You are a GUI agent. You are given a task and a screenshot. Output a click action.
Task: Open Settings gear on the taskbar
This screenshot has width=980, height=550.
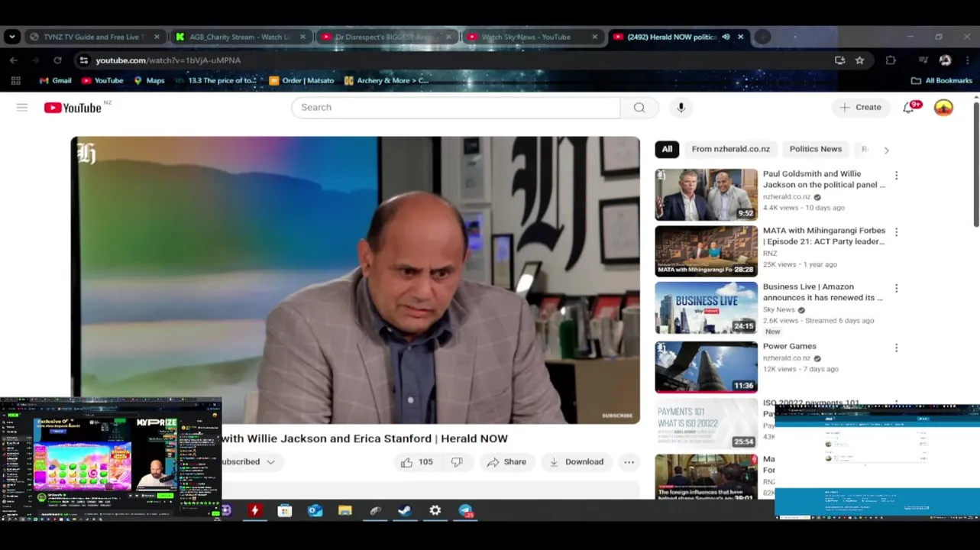(x=435, y=510)
